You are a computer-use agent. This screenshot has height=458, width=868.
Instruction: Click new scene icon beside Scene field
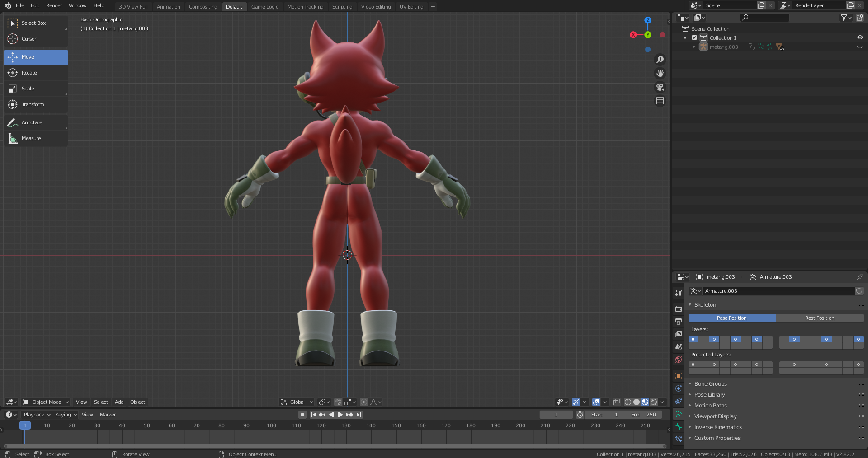(761, 5)
